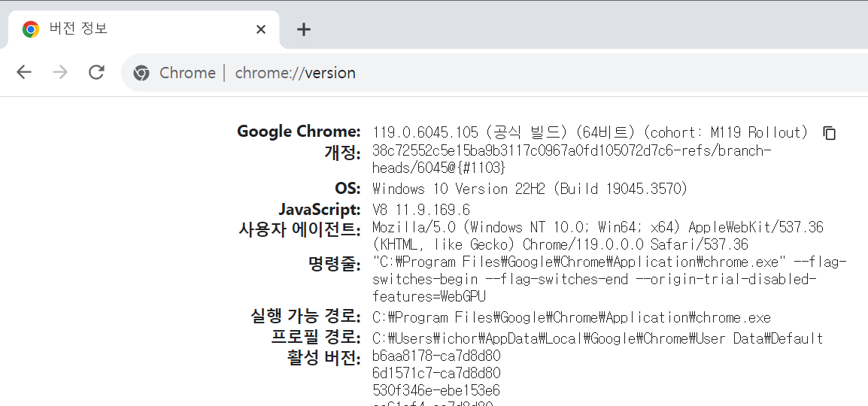Click the Chrome chip label in address bar
This screenshot has height=406, width=868.
(x=187, y=73)
